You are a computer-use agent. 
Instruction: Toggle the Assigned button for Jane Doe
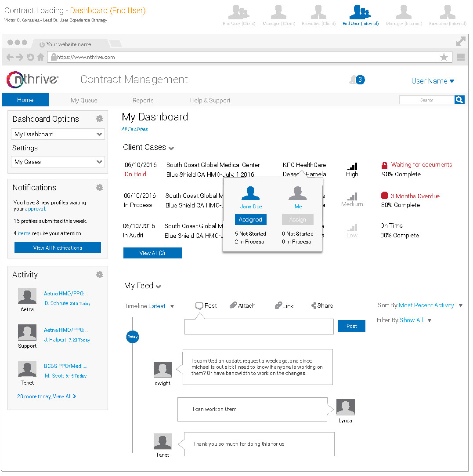click(x=250, y=220)
